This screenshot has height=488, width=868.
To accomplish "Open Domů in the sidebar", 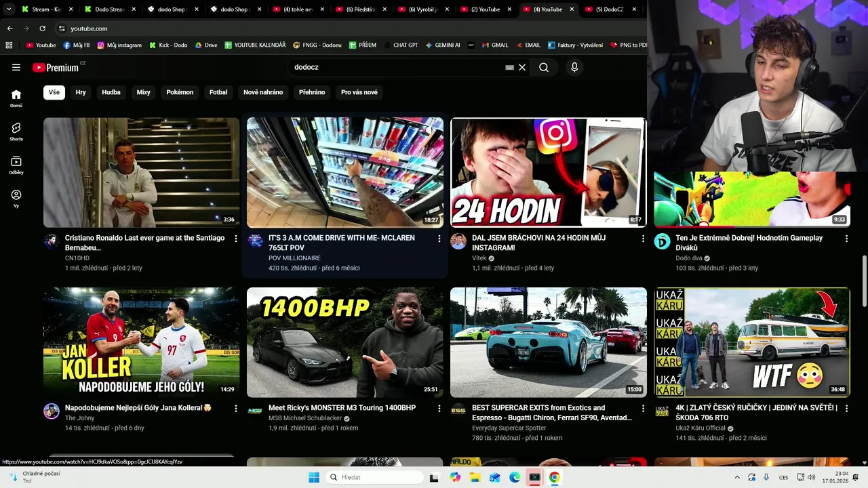I will point(16,99).
